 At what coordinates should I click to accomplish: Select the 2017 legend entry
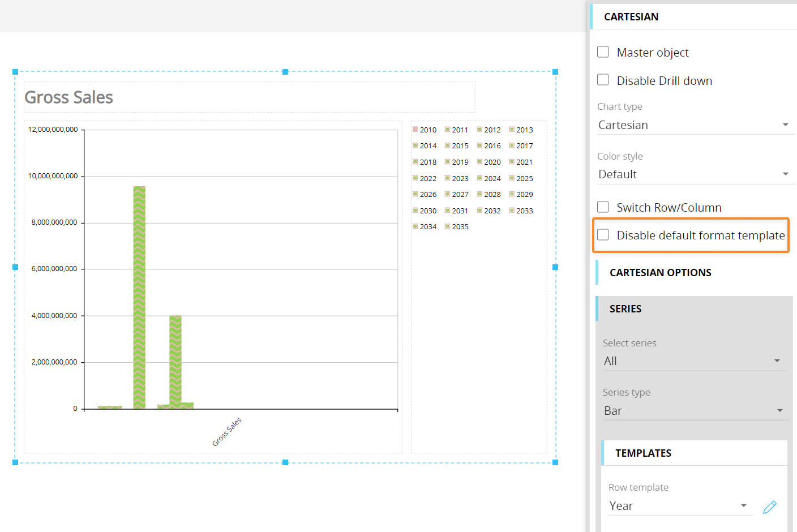pyautogui.click(x=521, y=145)
